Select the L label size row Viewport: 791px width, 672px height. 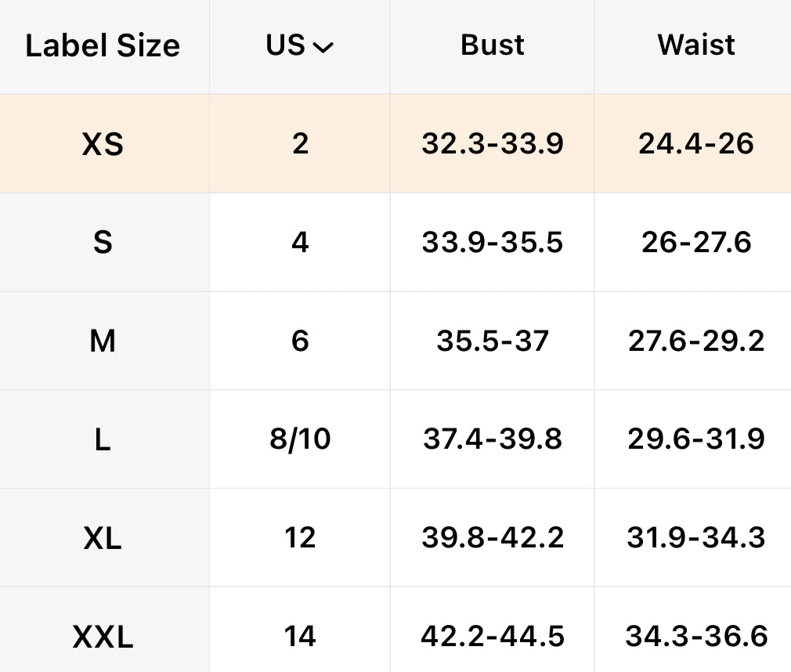(x=103, y=439)
